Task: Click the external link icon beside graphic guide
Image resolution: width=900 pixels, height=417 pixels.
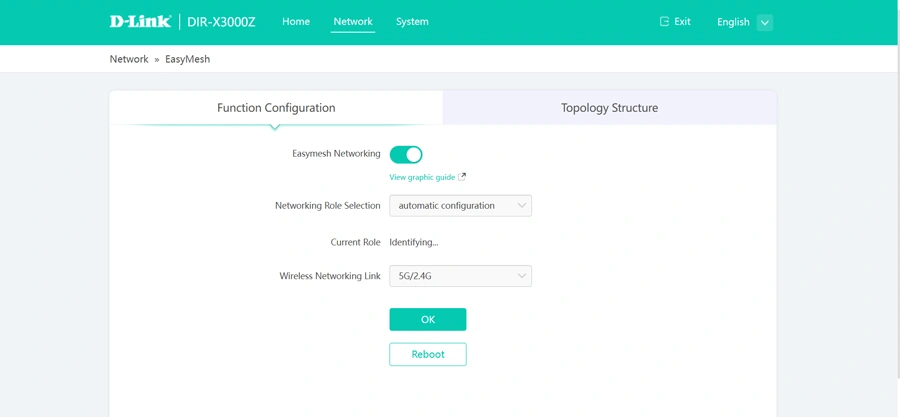Action: (x=462, y=177)
